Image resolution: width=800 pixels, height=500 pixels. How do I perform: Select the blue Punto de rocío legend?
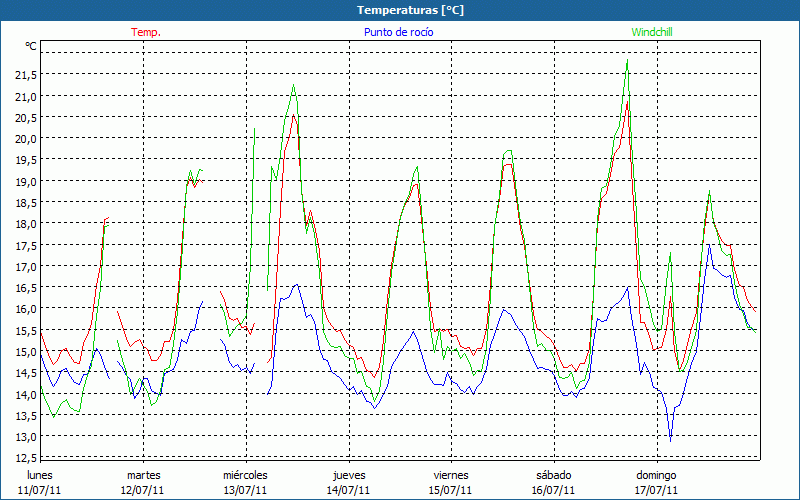[397, 32]
